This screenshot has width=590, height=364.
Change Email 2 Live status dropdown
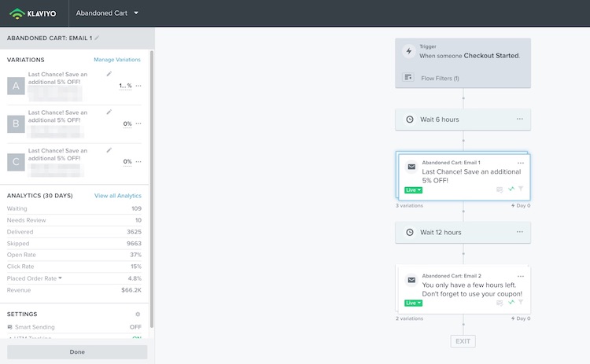click(x=413, y=303)
